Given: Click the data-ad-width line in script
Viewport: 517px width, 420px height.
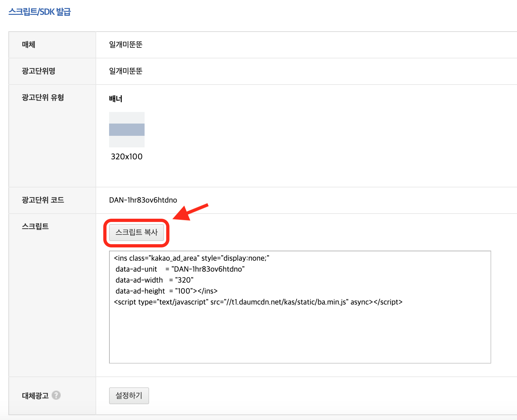Looking at the screenshot, I should 155,280.
